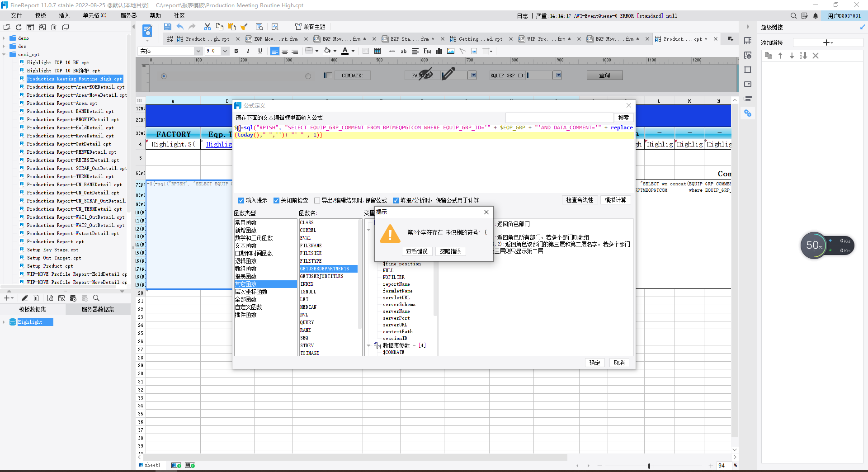
Task: Toggle 填报/分析时保留公式用于计算 checkbox
Action: (396, 200)
